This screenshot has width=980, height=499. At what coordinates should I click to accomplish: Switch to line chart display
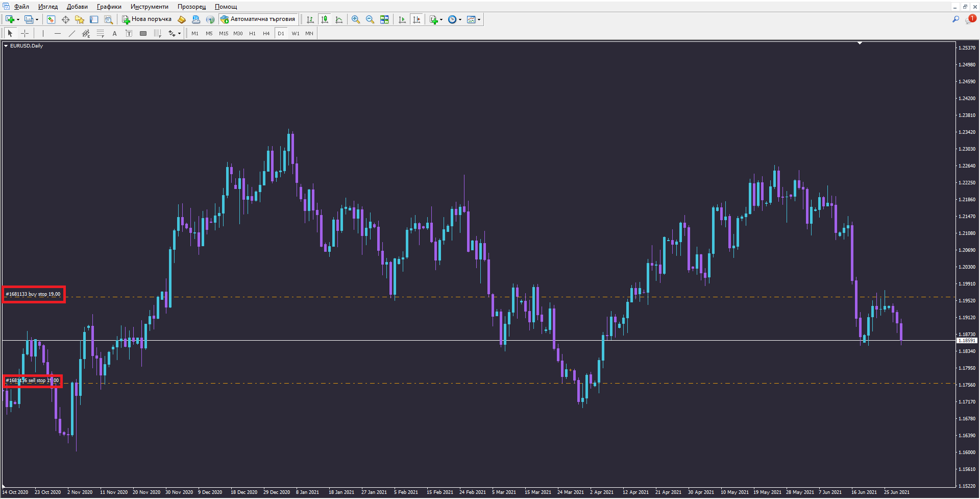pyautogui.click(x=338, y=19)
